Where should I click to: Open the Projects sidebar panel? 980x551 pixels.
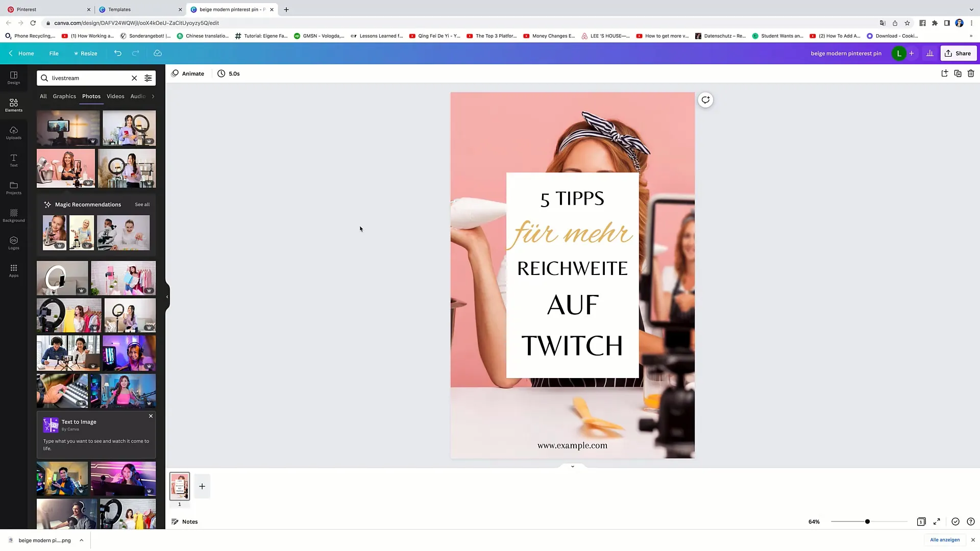click(x=14, y=188)
